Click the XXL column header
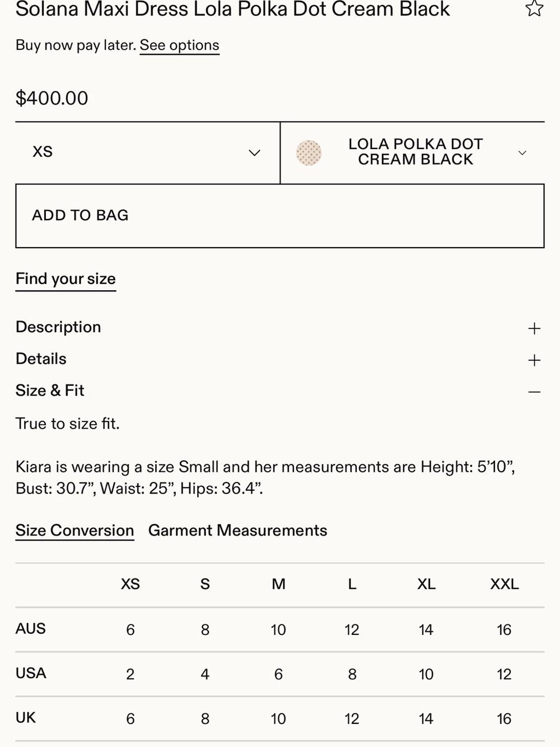The image size is (560, 747). (x=505, y=584)
